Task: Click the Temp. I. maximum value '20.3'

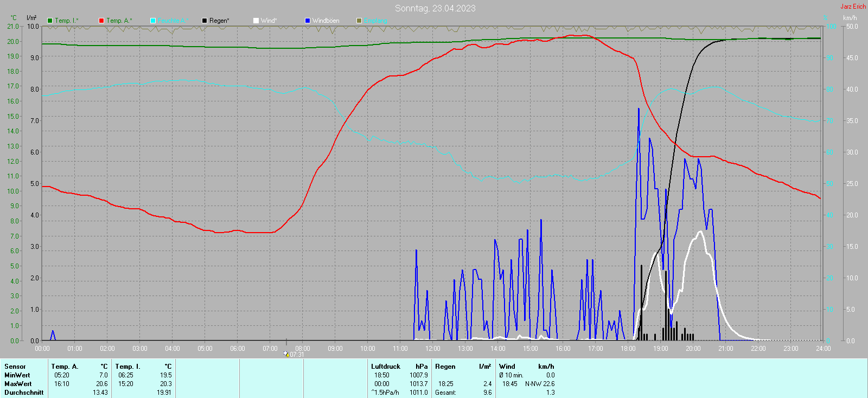Action: tap(166, 384)
